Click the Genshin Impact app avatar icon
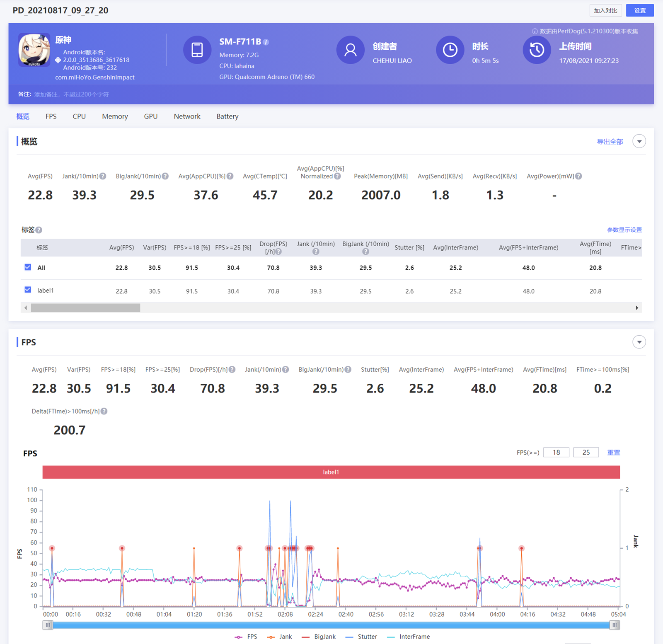Viewport: 663px width, 644px height. [34, 50]
